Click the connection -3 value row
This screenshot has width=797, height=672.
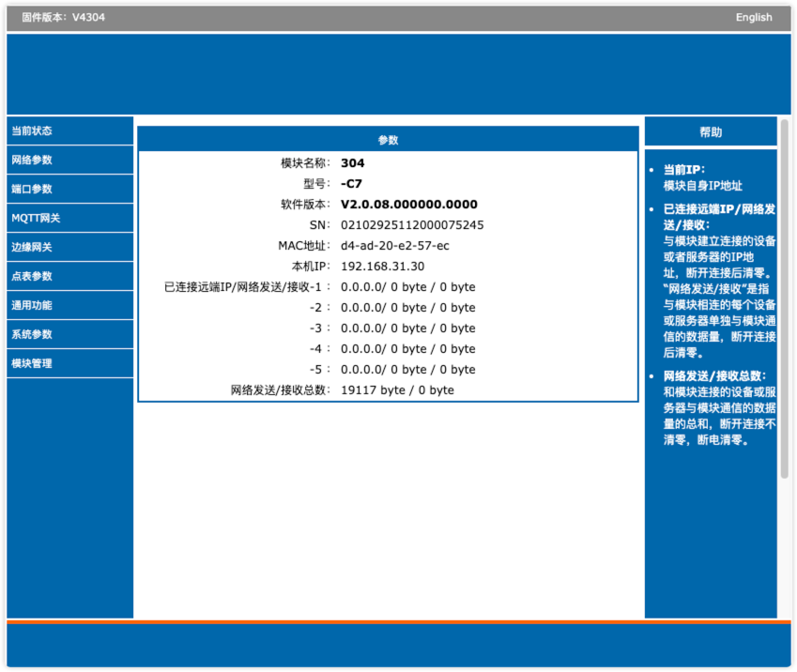click(x=407, y=328)
